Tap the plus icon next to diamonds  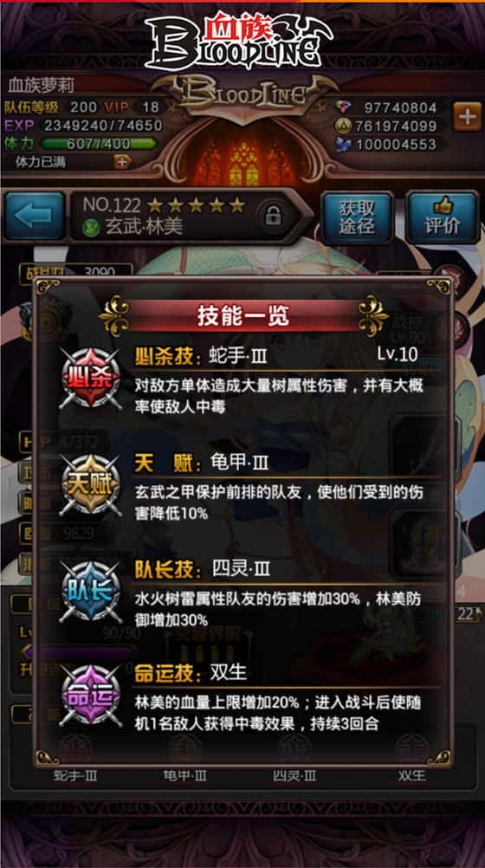[x=468, y=116]
